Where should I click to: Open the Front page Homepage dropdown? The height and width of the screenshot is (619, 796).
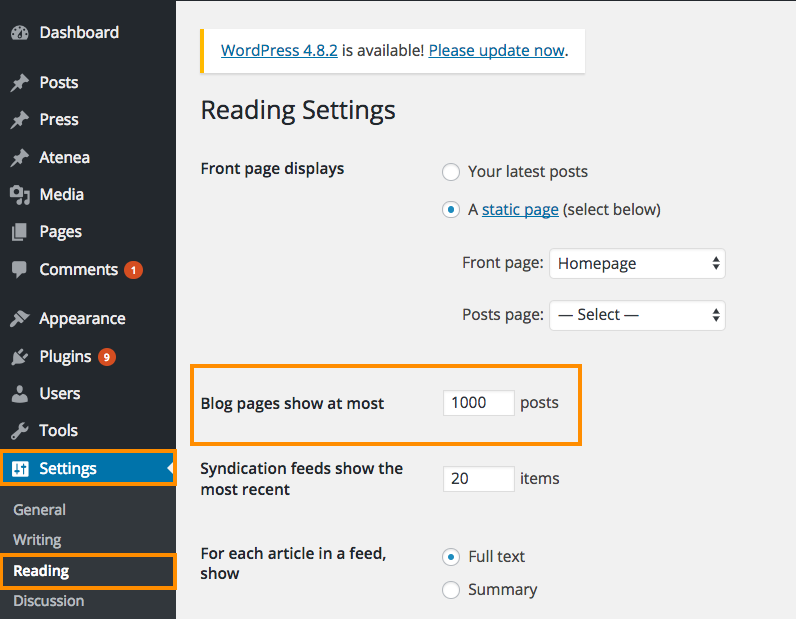coord(637,264)
